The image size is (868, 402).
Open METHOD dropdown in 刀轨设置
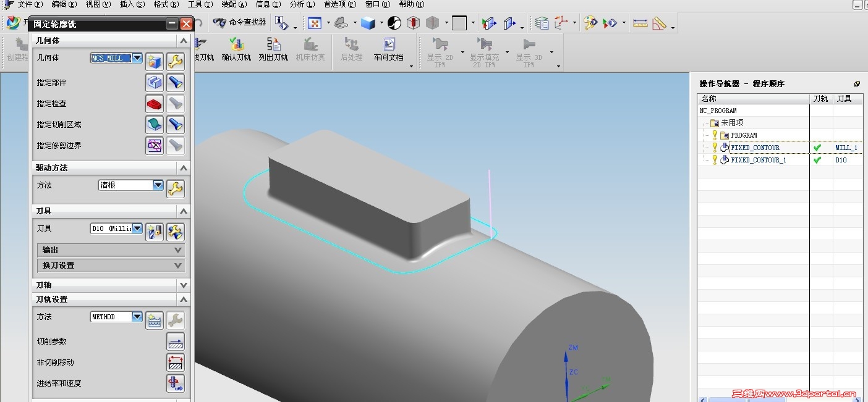pyautogui.click(x=137, y=317)
